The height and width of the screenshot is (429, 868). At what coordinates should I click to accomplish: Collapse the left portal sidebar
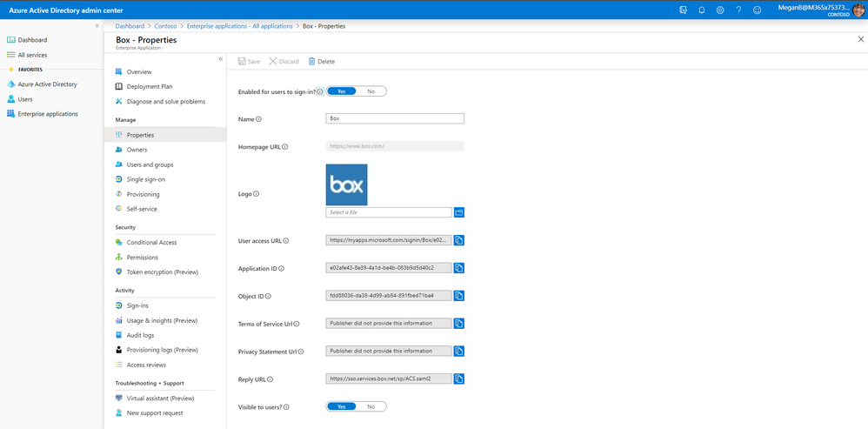tap(97, 25)
